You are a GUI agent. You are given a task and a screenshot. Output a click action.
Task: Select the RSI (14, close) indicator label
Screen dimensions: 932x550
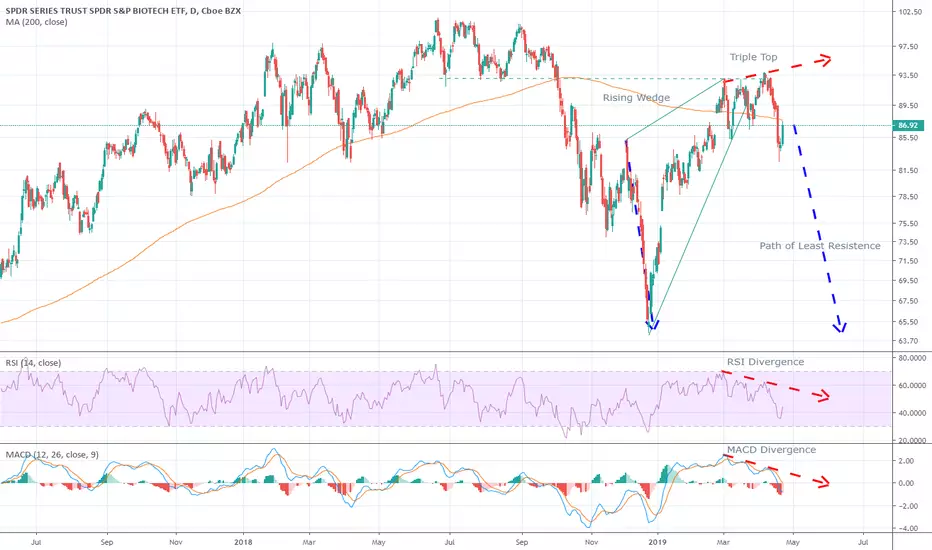33,363
